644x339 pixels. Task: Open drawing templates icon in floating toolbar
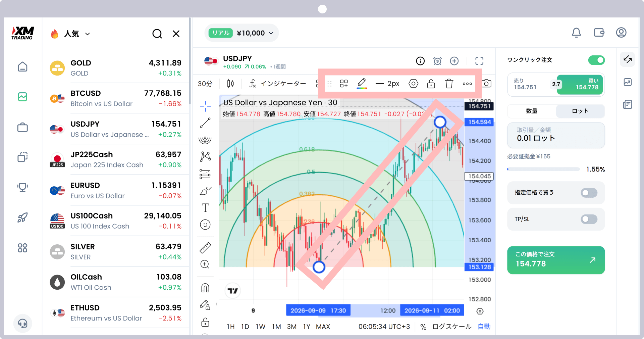coord(344,84)
